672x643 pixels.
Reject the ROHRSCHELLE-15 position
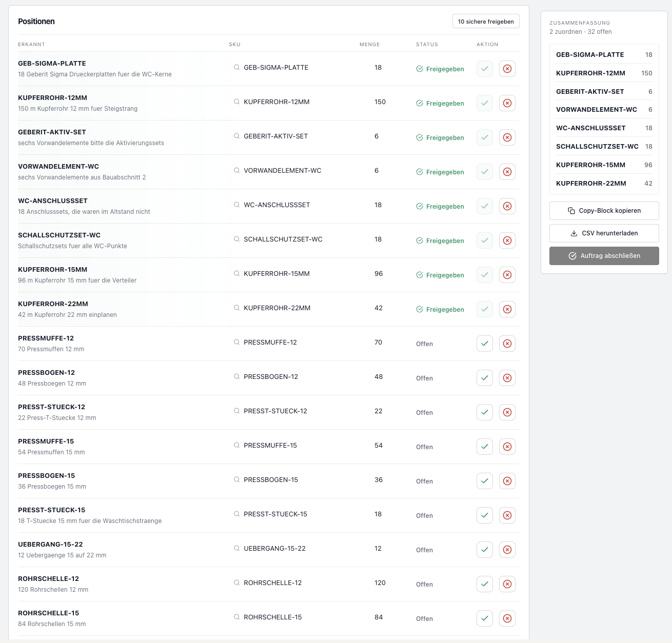pyautogui.click(x=507, y=618)
